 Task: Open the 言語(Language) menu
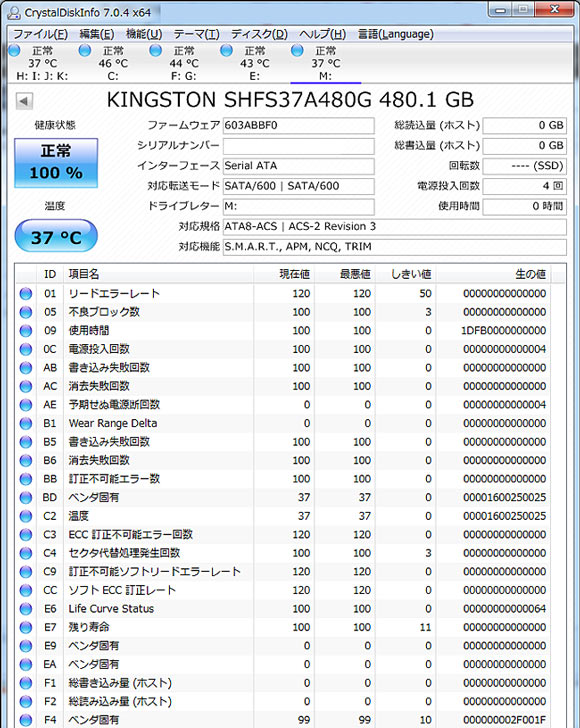pyautogui.click(x=396, y=34)
